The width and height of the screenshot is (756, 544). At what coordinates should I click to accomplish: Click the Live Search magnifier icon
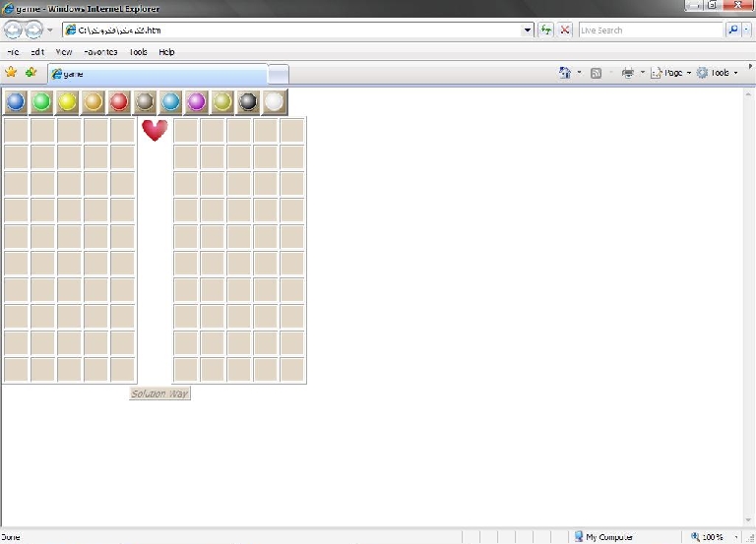[732, 30]
